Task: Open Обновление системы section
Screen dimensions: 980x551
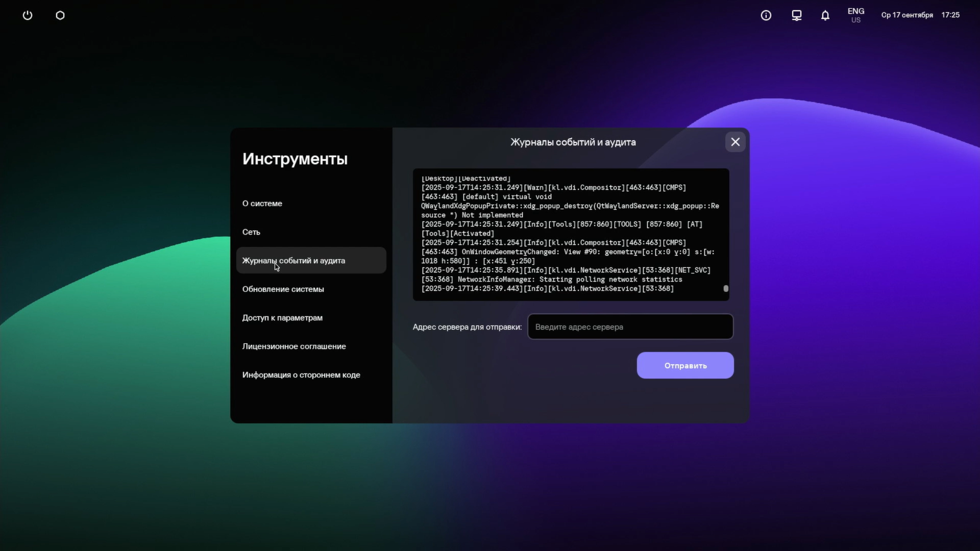Action: tap(283, 289)
